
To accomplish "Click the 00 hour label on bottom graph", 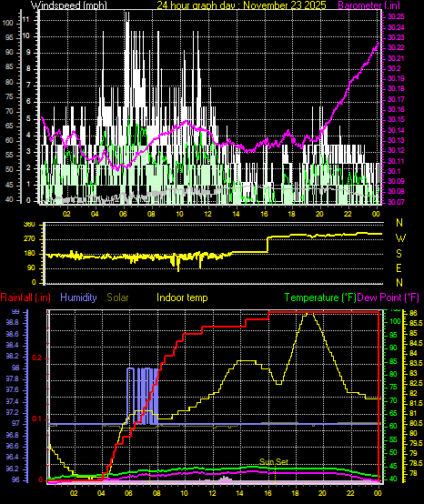I will pyautogui.click(x=379, y=493).
